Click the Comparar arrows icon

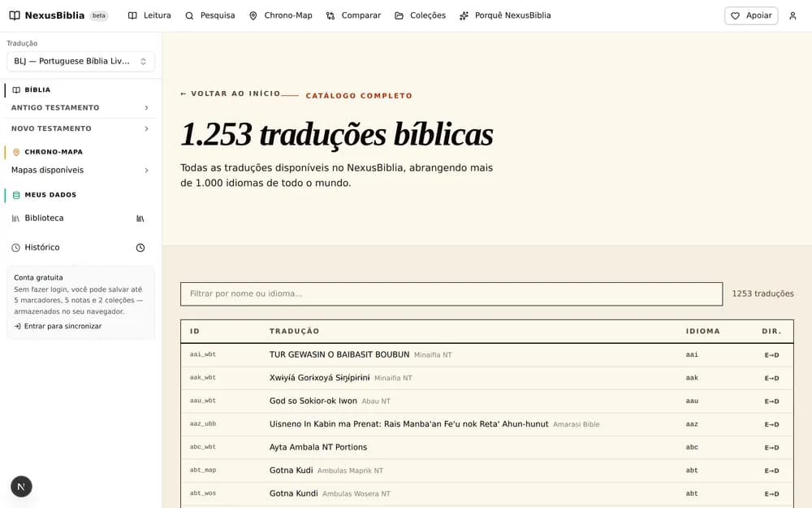(330, 15)
